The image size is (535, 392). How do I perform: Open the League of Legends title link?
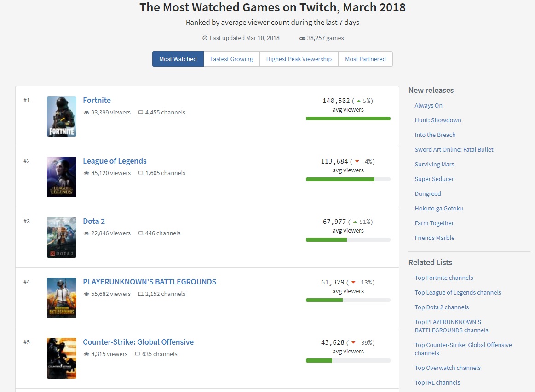pos(115,161)
